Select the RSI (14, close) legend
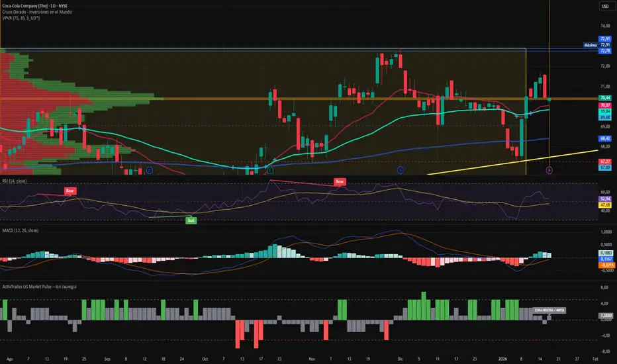 click(15, 181)
